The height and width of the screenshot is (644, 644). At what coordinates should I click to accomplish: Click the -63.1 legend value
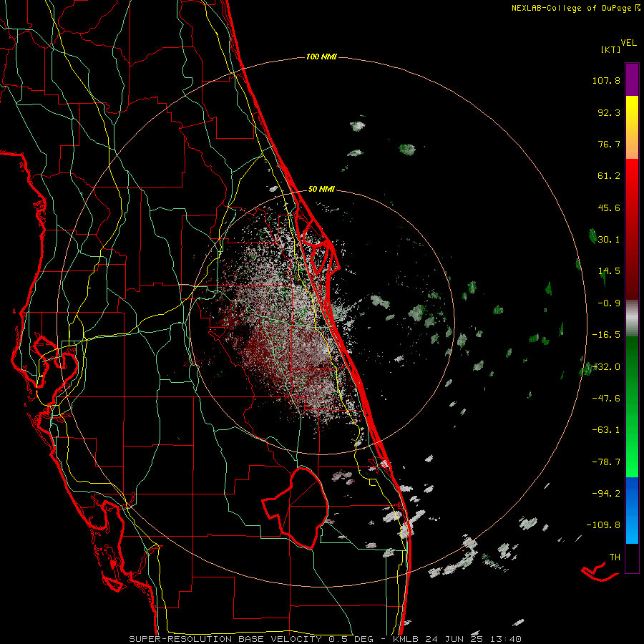click(x=606, y=430)
